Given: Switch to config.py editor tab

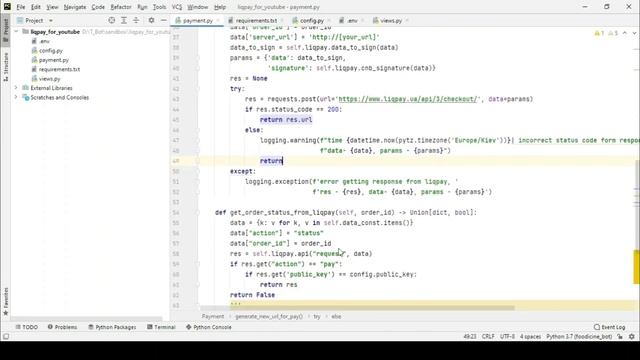Looking at the screenshot, I should point(311,20).
